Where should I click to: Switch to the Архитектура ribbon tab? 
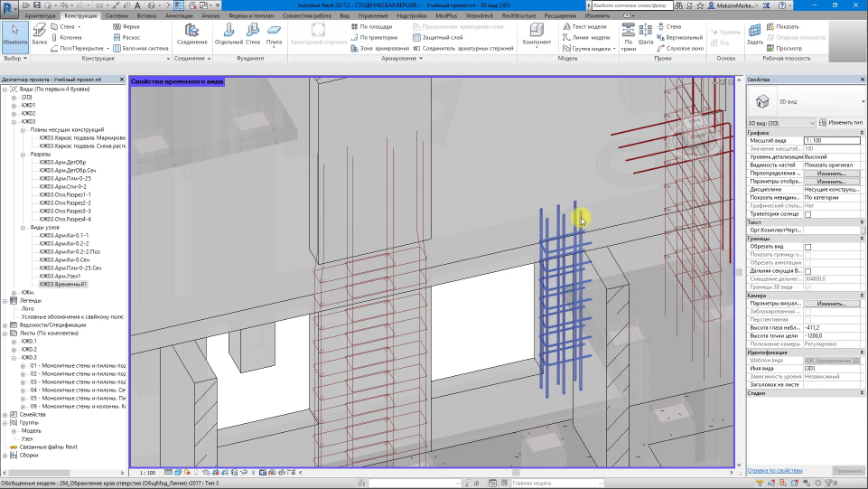coord(40,16)
